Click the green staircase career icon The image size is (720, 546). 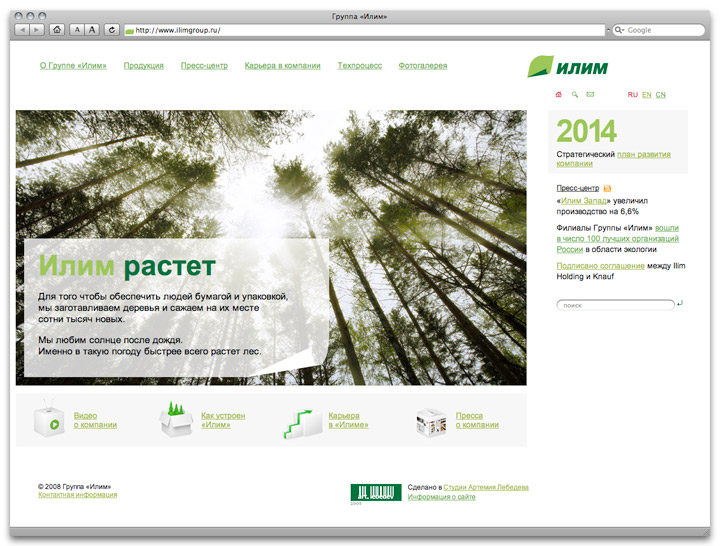point(302,421)
